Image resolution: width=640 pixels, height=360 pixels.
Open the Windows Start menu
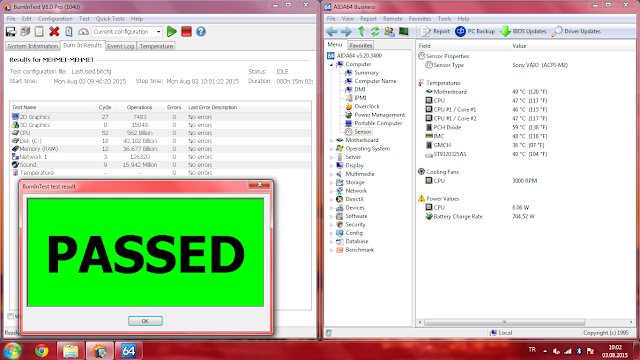click(13, 351)
